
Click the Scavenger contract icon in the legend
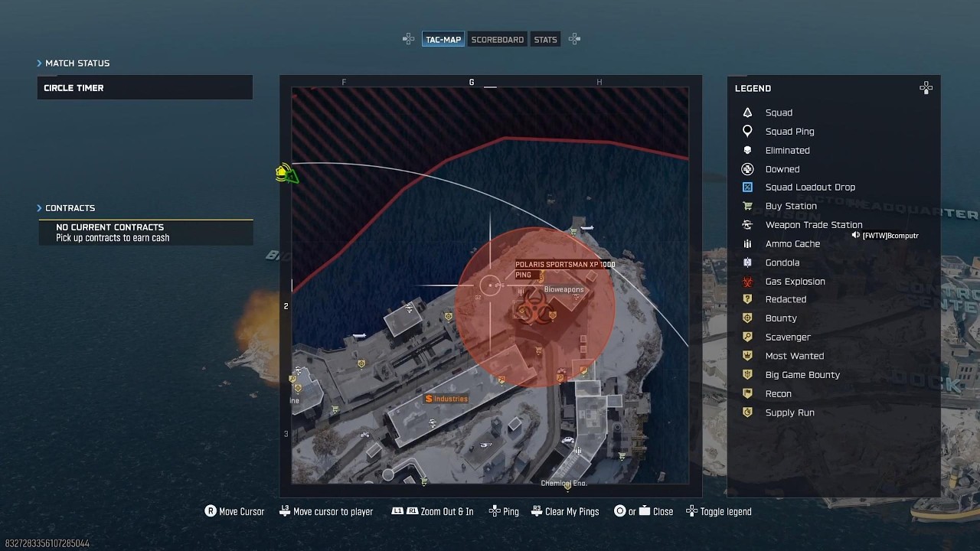point(748,337)
